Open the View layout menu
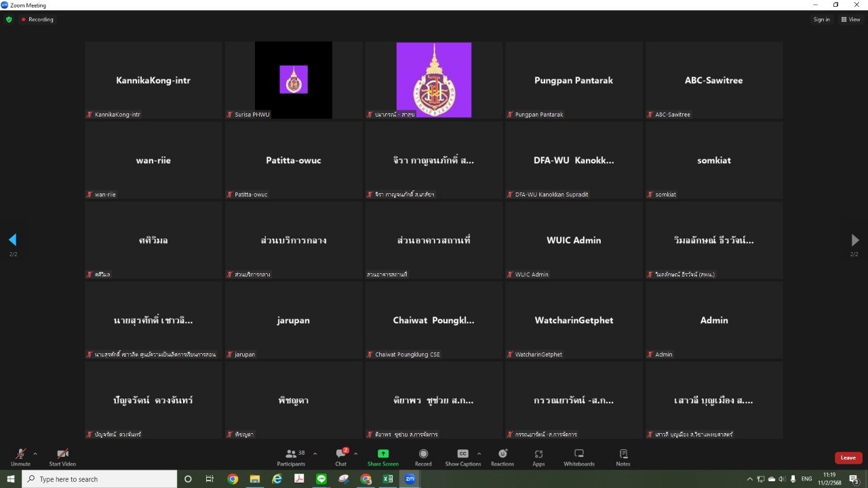The width and height of the screenshot is (868, 488). pos(850,20)
